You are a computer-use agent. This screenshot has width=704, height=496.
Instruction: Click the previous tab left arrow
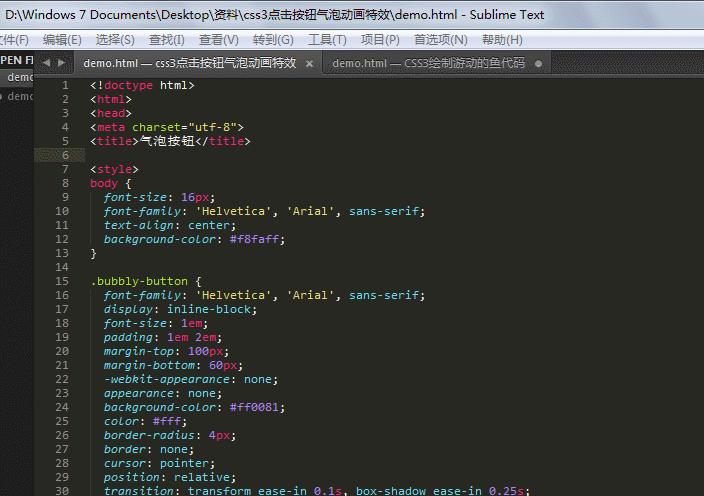46,63
